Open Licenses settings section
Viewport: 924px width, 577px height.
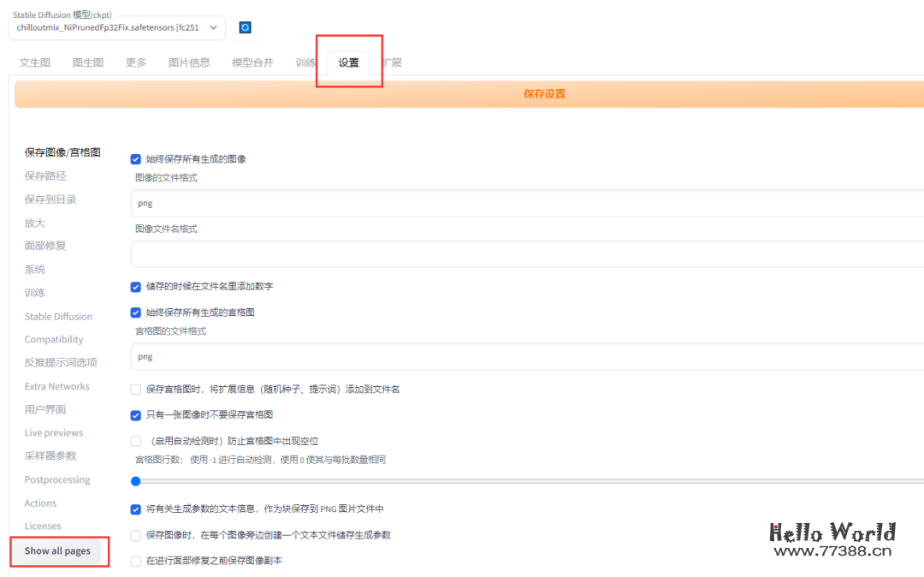click(43, 526)
